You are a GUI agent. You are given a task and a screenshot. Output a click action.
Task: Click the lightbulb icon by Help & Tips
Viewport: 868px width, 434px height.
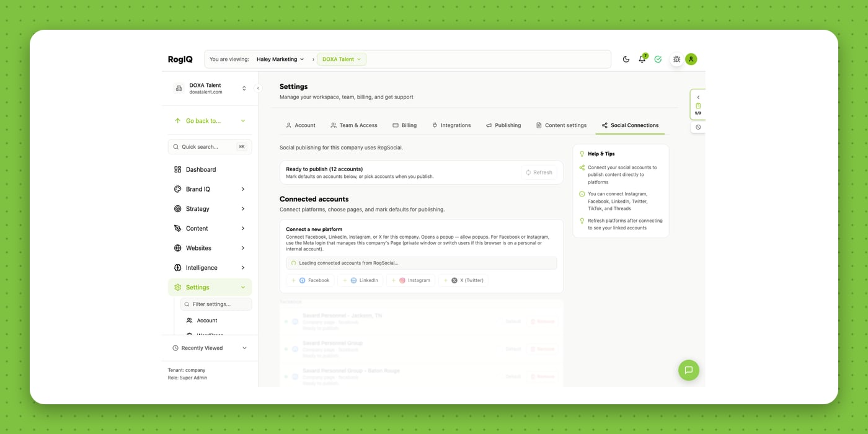[582, 154]
